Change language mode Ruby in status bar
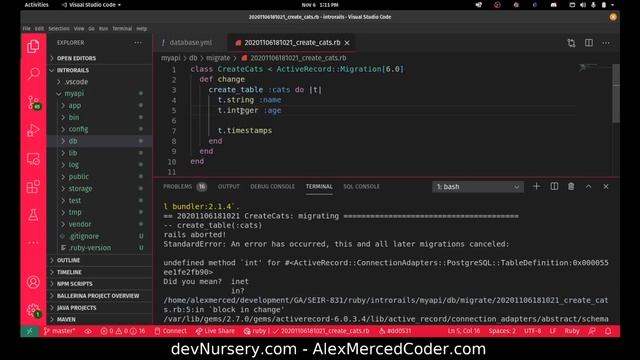This screenshot has width=640, height=360. pyautogui.click(x=571, y=331)
